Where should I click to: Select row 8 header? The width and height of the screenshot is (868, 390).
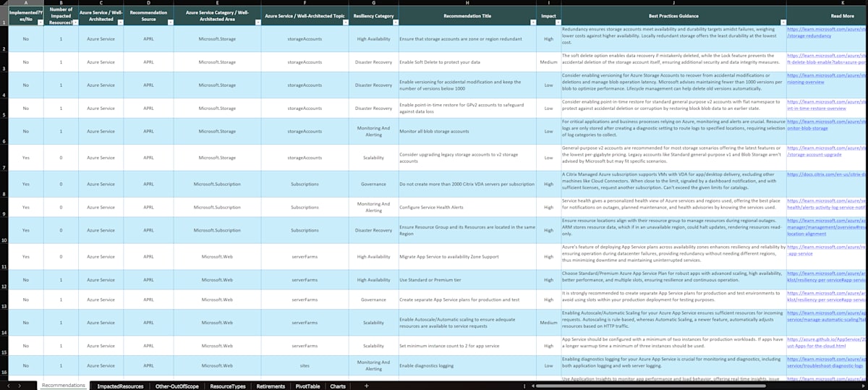[4, 183]
